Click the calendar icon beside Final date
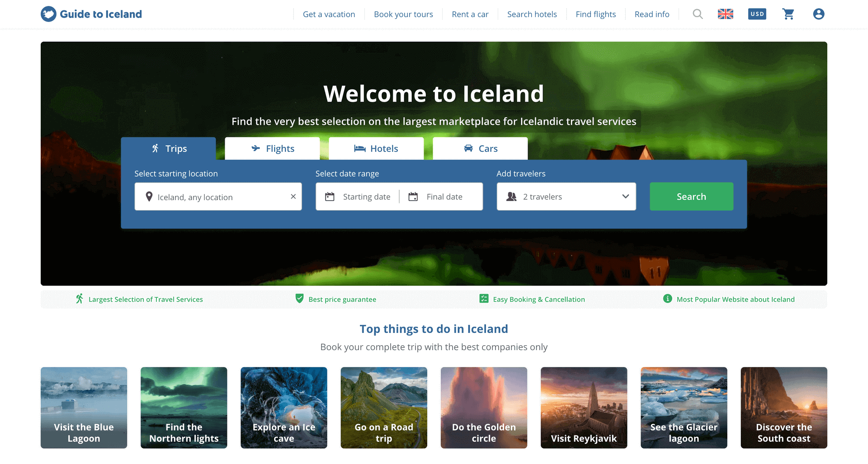 413,197
